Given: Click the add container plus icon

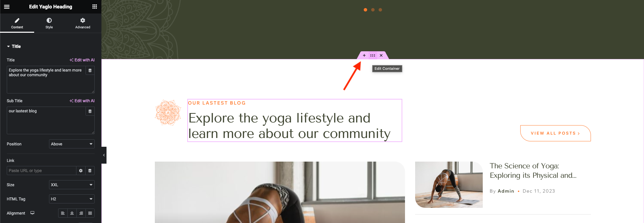Looking at the screenshot, I should (x=364, y=55).
